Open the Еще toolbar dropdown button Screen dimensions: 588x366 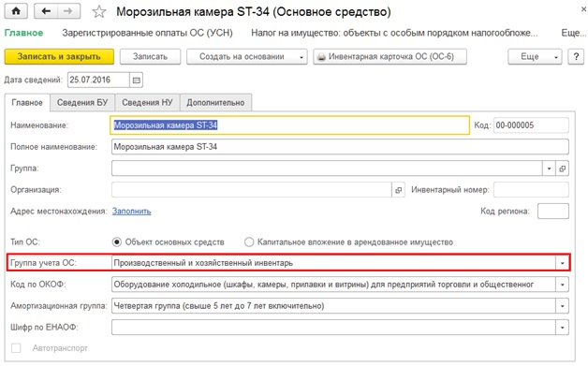pos(536,56)
